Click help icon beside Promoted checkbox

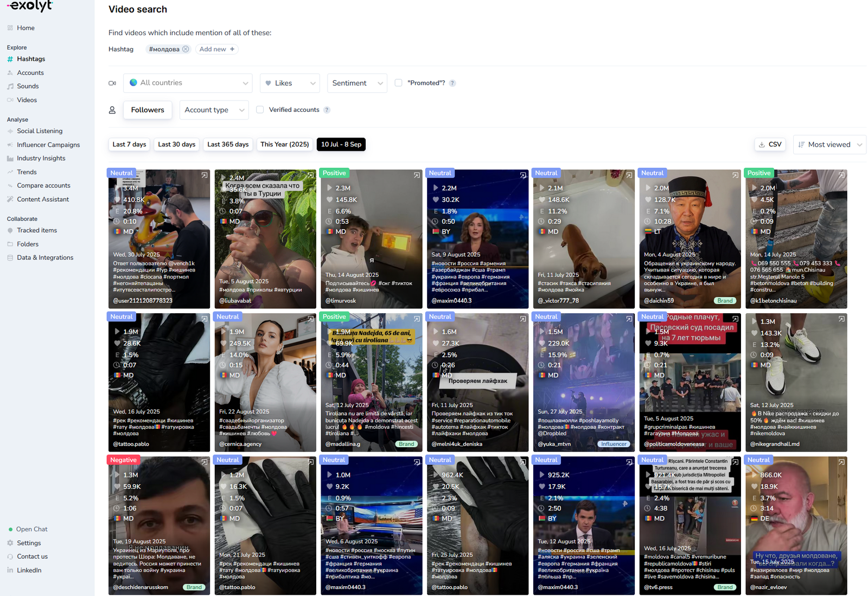coord(452,83)
